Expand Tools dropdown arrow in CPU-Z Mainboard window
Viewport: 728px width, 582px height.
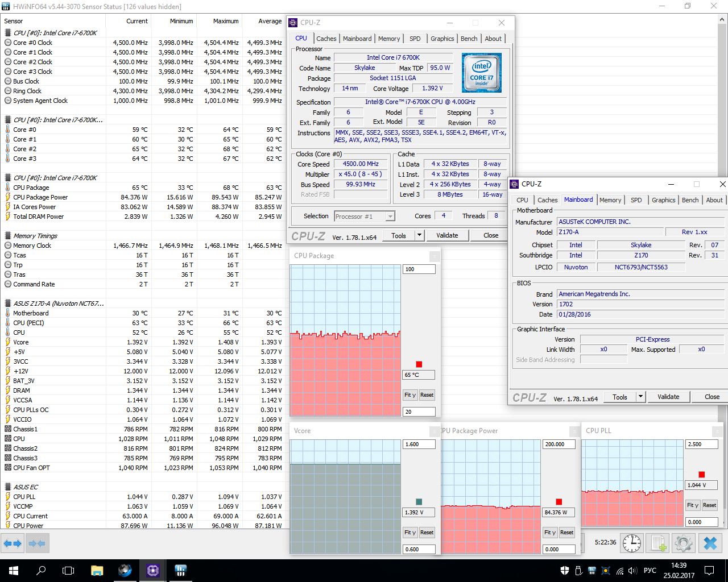[640, 397]
